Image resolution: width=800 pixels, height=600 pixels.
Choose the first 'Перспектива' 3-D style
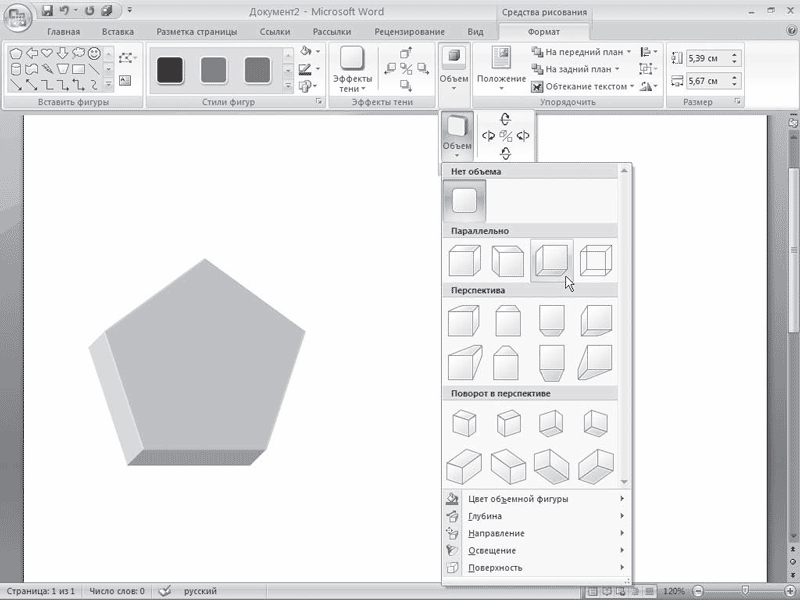coord(464,322)
